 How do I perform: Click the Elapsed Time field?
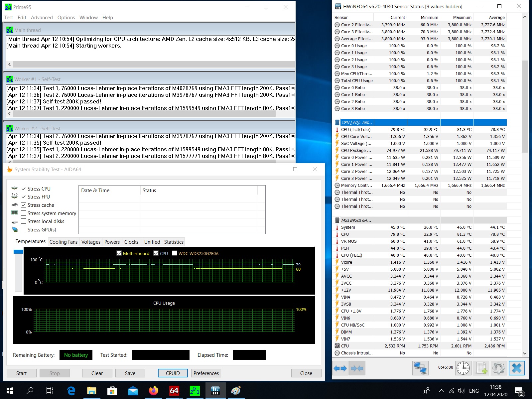[249, 355]
